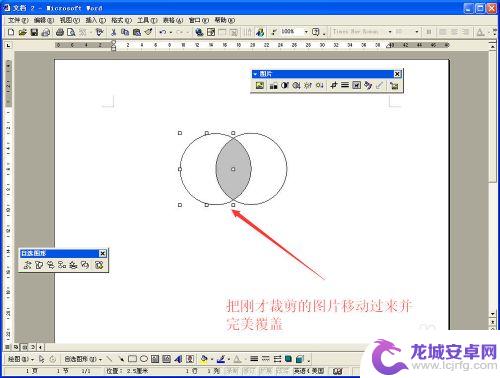Click the Print icon in standard toolbar
This screenshot has height=378, width=500.
click(x=60, y=32)
